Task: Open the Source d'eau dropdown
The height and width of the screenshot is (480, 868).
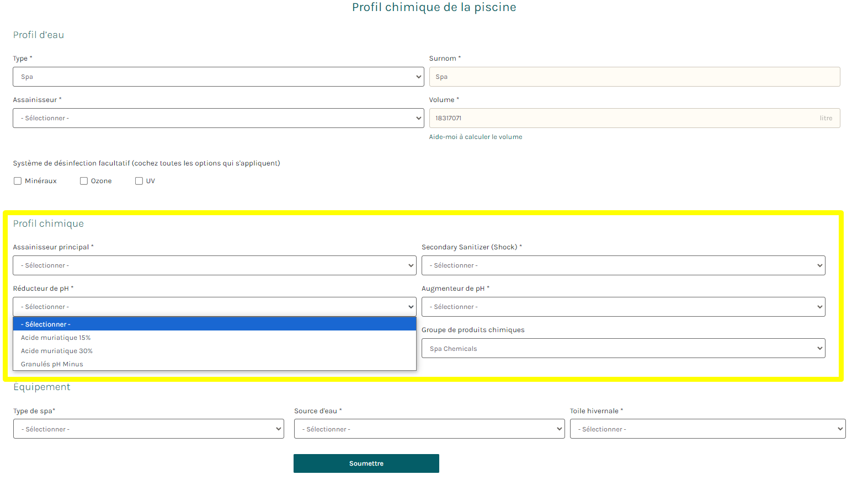Action: [x=429, y=429]
